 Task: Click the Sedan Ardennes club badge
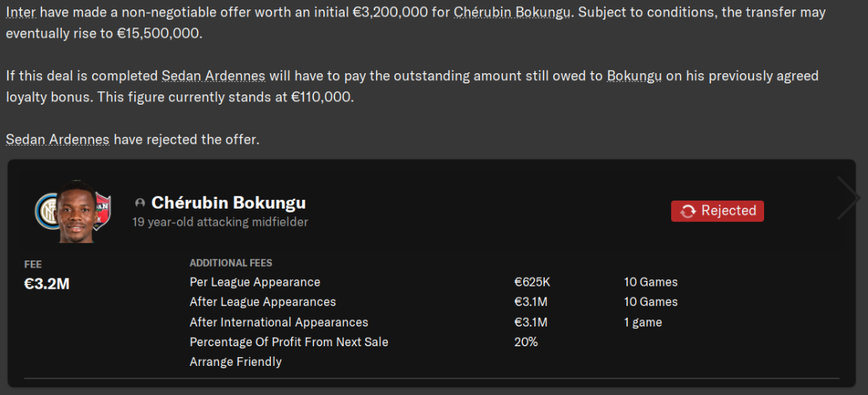point(102,210)
